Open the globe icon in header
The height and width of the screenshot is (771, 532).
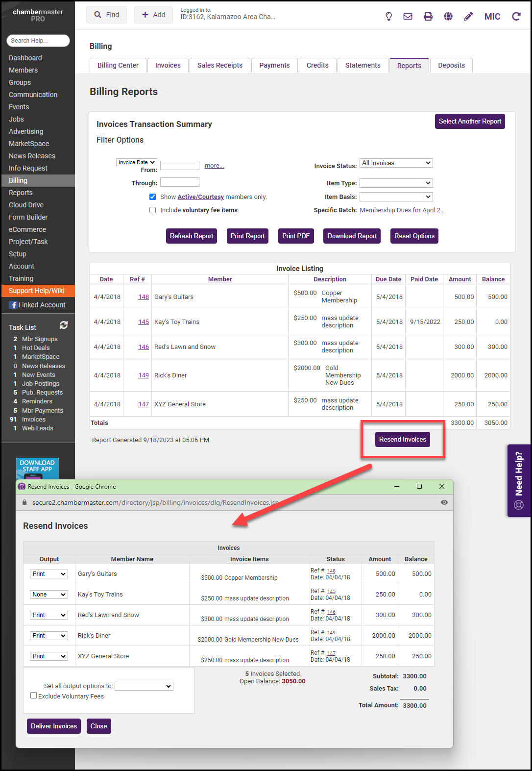coord(448,16)
